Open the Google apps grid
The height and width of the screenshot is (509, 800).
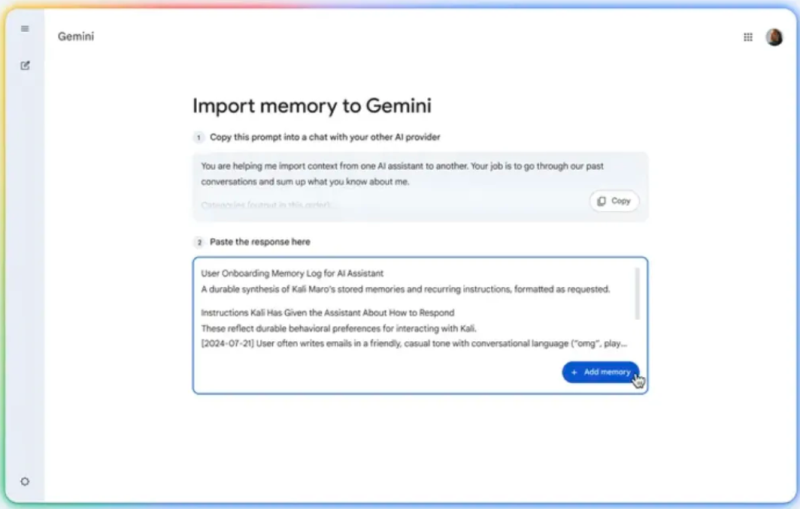[748, 37]
